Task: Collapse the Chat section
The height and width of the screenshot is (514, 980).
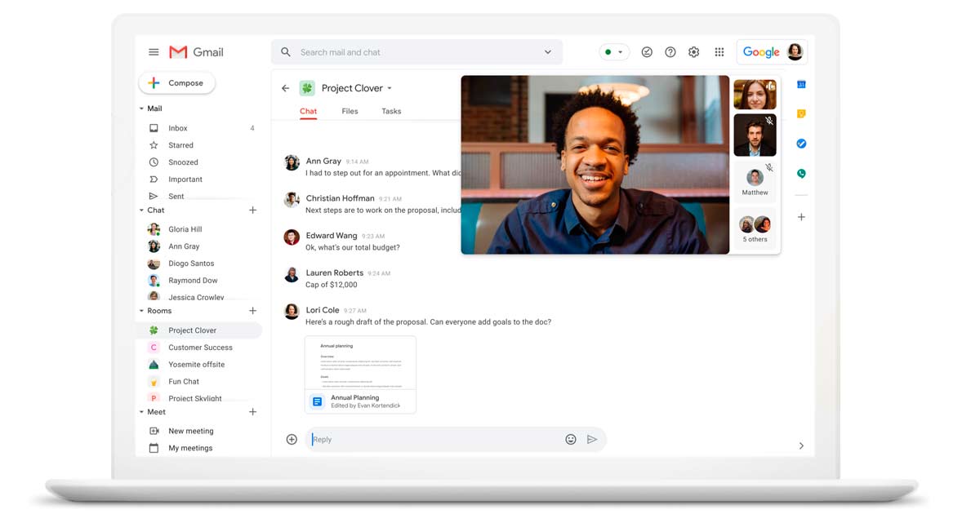Action: (x=141, y=210)
